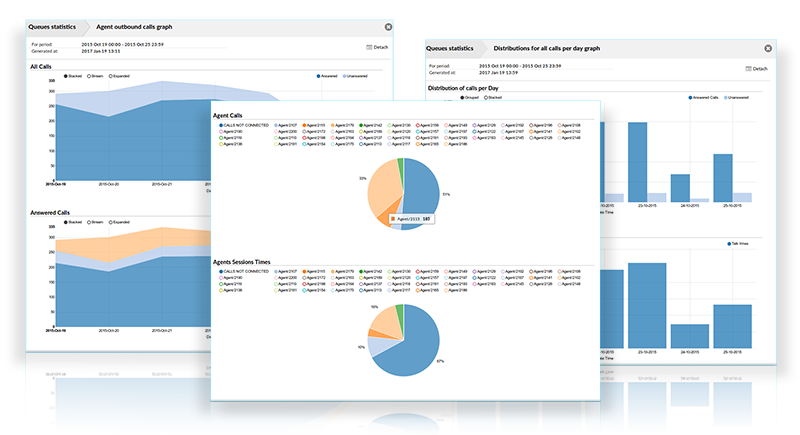
Task: Detach the Agent outbound calls graph window
Action: (x=377, y=47)
